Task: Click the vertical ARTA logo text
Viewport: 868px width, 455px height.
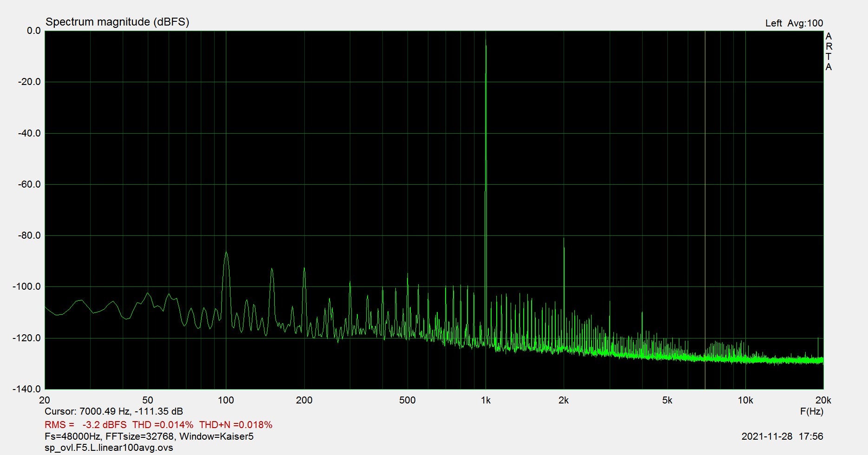Action: (x=829, y=52)
